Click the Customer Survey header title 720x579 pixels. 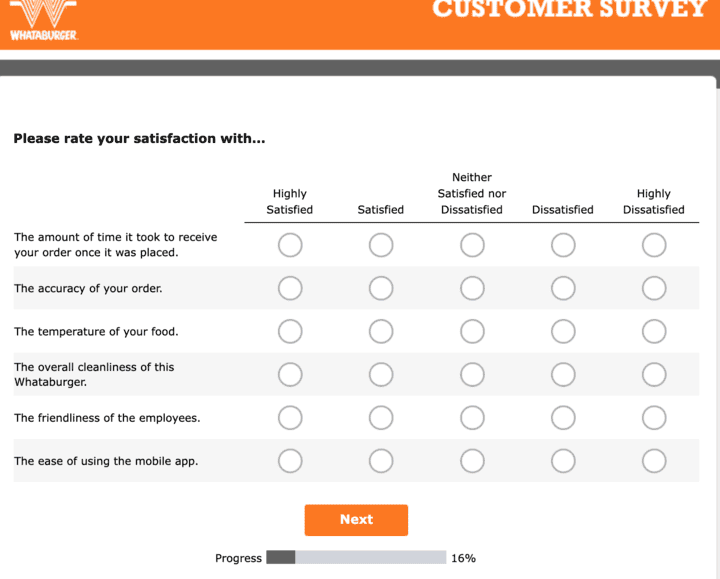click(x=570, y=10)
